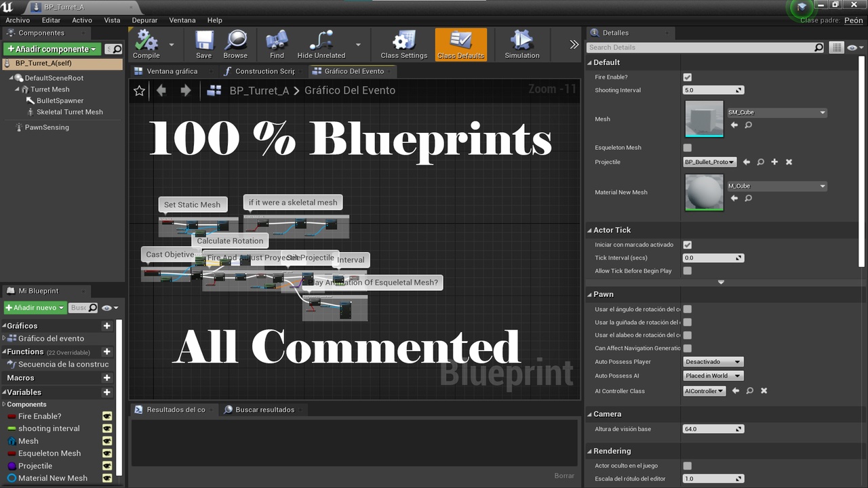Click BP_Turret_A breadcrumb

[259, 90]
